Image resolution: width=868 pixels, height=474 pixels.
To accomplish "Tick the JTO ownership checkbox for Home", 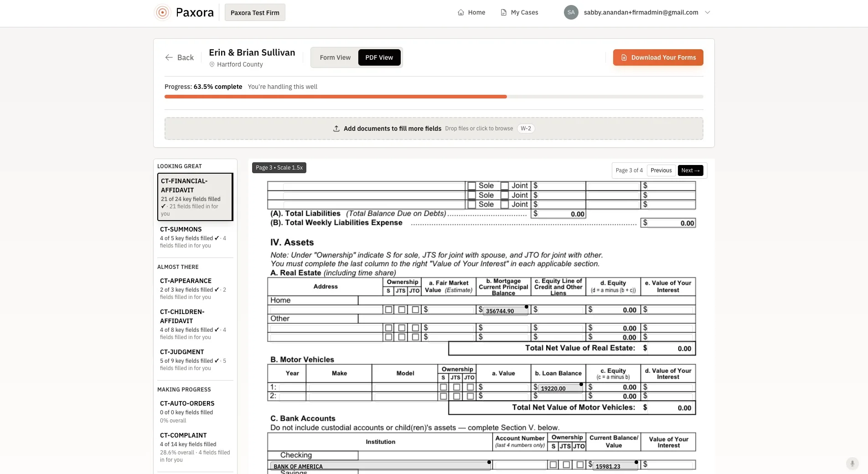I will coord(415,310).
